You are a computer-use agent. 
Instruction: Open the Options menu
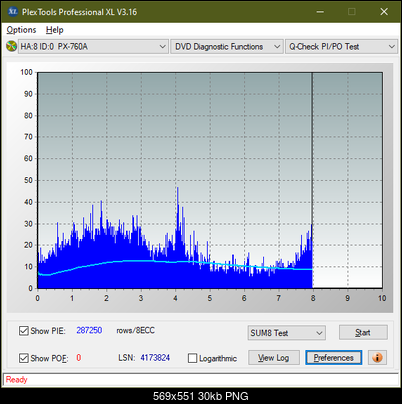tap(21, 30)
